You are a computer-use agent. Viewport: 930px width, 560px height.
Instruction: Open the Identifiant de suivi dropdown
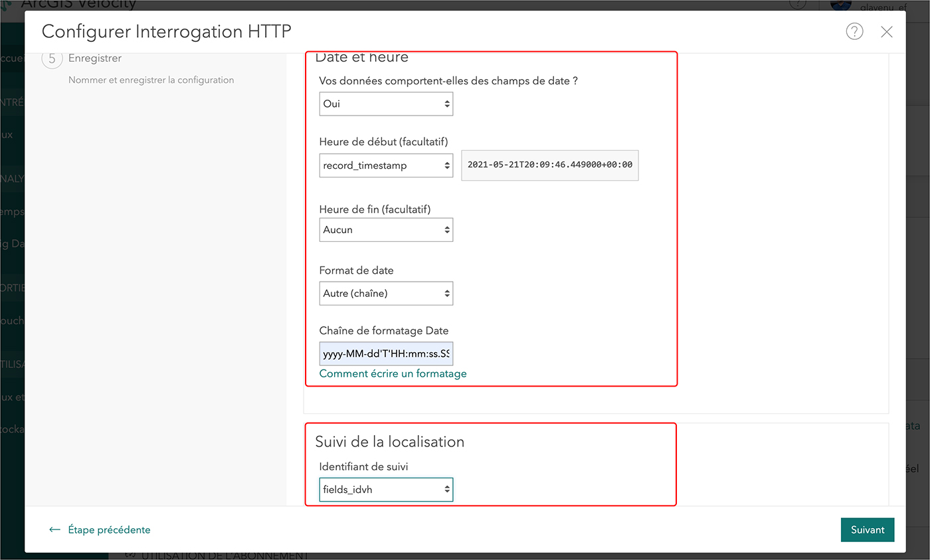point(386,490)
